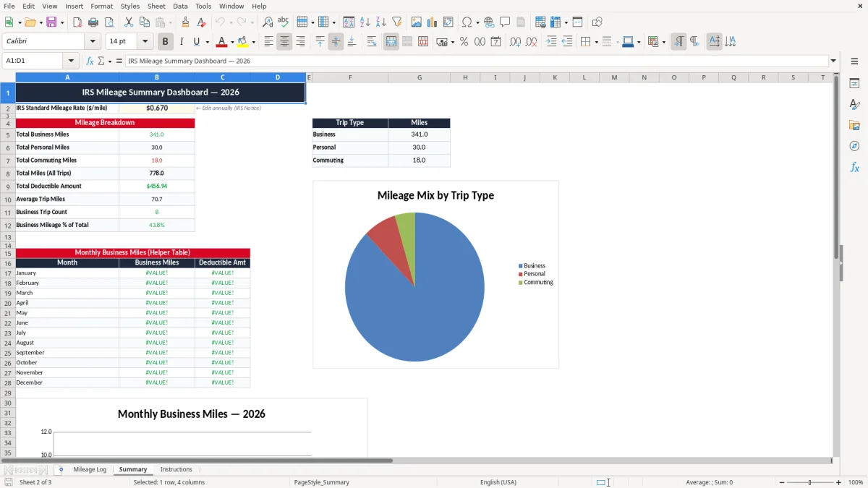Click Increase Indent icon
This screenshot has width=868, height=488.
[551, 42]
